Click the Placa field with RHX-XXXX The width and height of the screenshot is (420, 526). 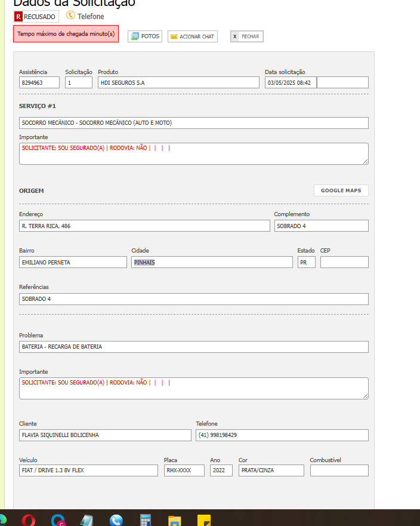click(184, 470)
